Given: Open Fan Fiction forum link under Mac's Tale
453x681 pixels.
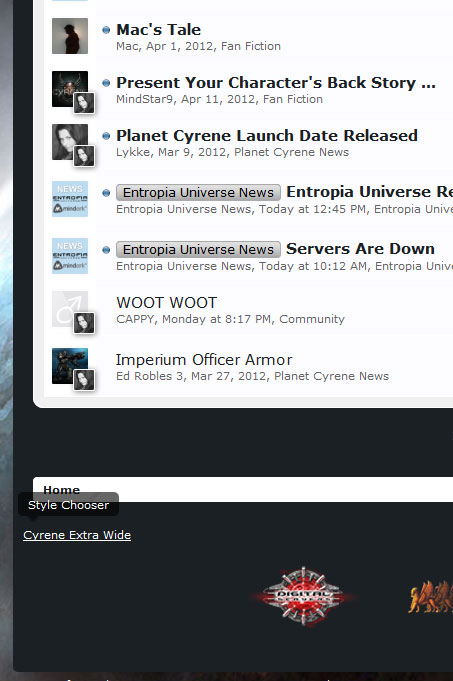Looking at the screenshot, I should 251,46.
